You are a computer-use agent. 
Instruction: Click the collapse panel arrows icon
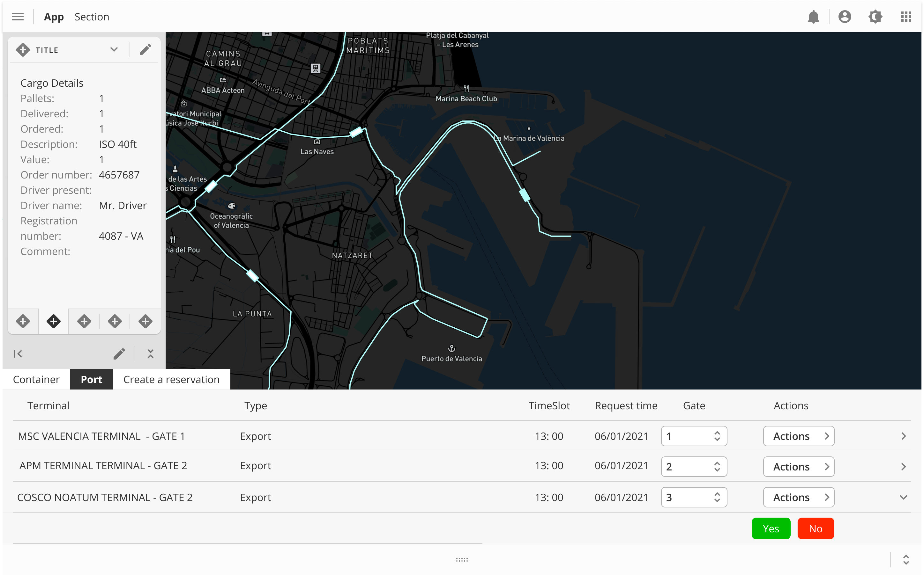[150, 354]
